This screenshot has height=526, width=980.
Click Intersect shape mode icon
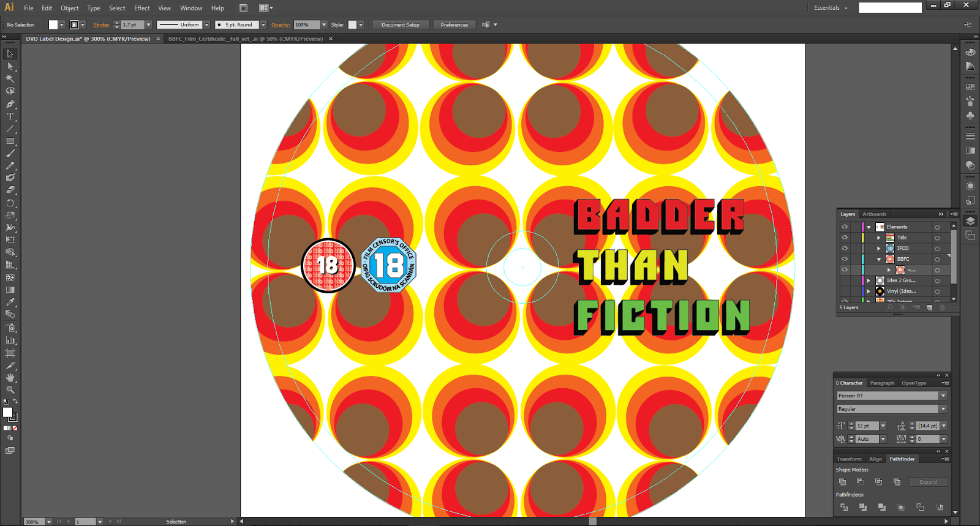[x=878, y=482]
